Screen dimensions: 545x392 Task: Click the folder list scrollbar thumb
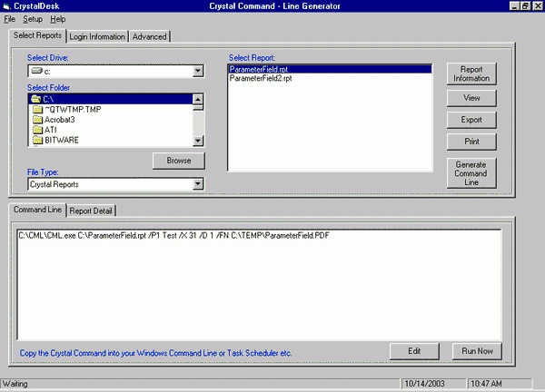tap(198, 108)
